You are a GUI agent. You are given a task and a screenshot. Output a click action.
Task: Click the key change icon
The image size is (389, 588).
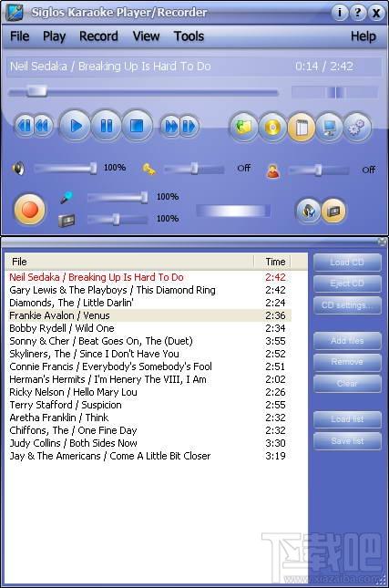pyautogui.click(x=148, y=170)
